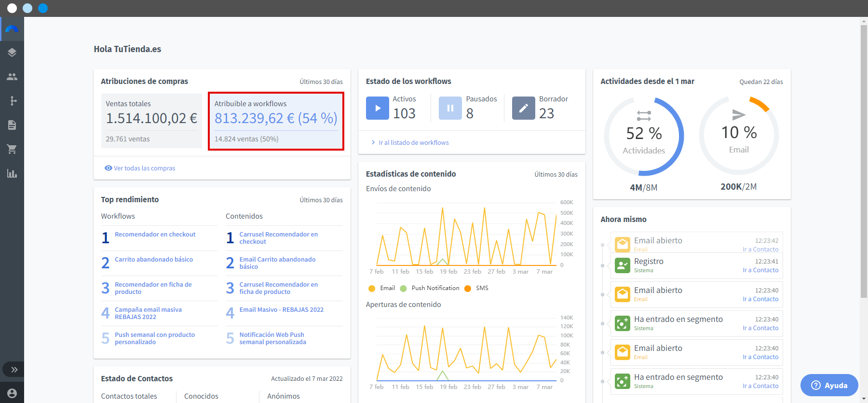The height and width of the screenshot is (403, 868).
Task: Click first Email abierto envelope icon at 12:23:42
Action: coord(623,245)
